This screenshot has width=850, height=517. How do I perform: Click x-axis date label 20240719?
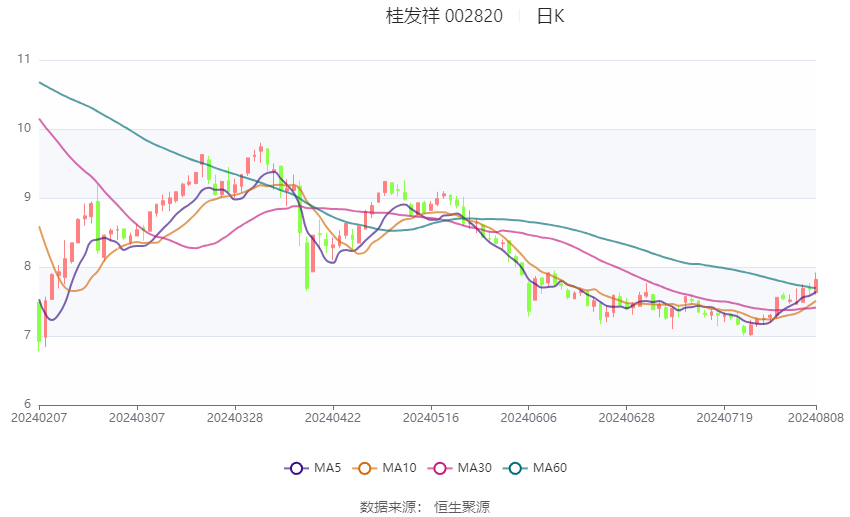[724, 418]
